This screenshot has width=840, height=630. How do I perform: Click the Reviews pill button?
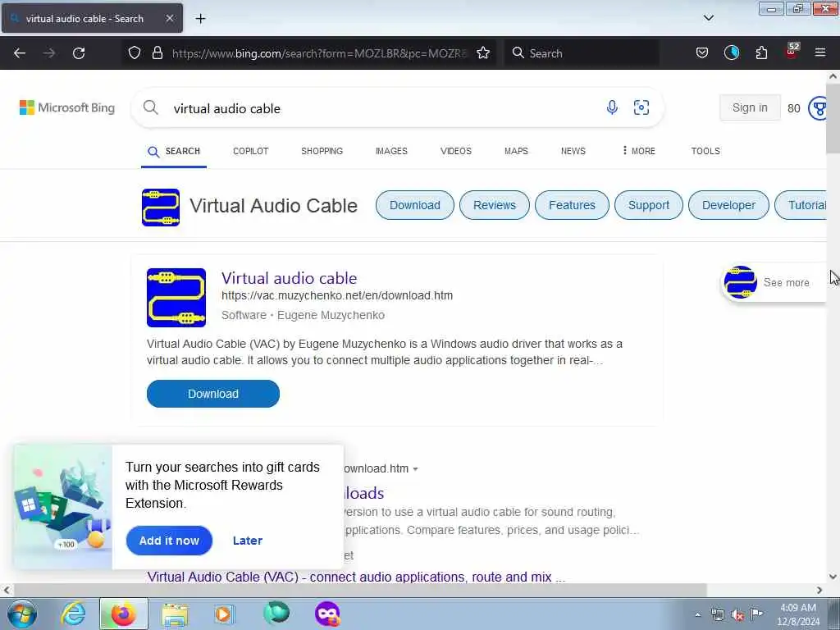(x=495, y=205)
